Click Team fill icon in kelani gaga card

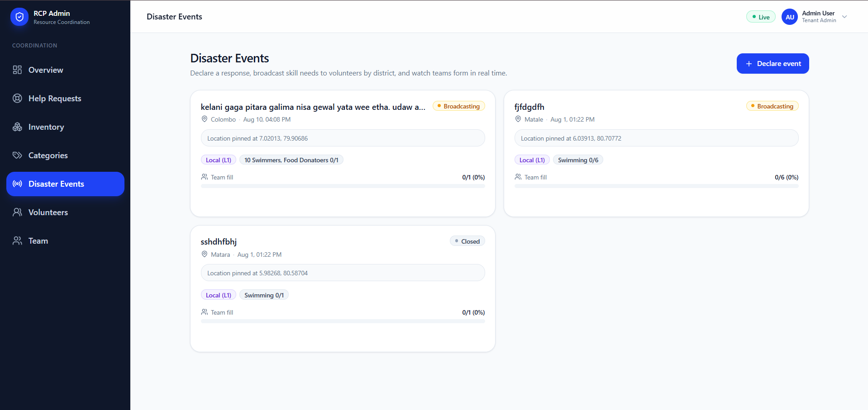click(x=205, y=177)
